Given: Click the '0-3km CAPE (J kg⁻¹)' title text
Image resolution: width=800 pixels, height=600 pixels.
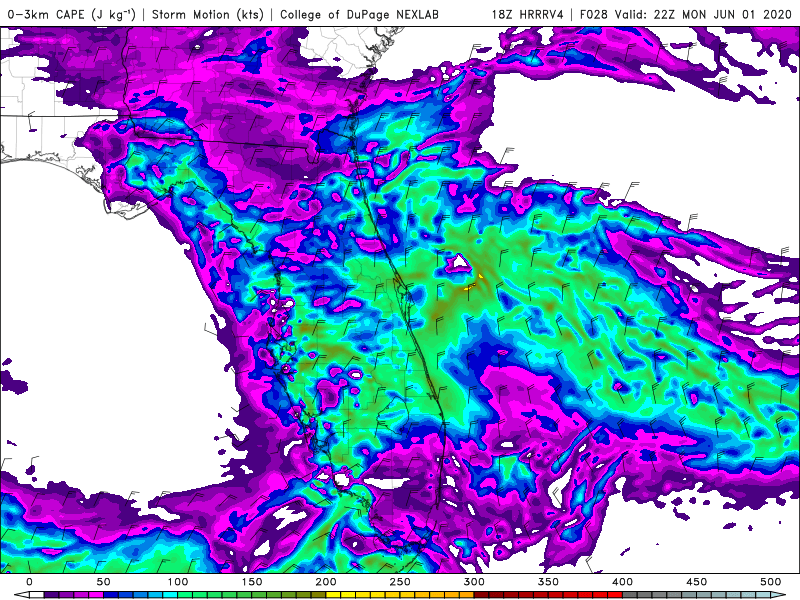Looking at the screenshot, I should click(x=72, y=14).
